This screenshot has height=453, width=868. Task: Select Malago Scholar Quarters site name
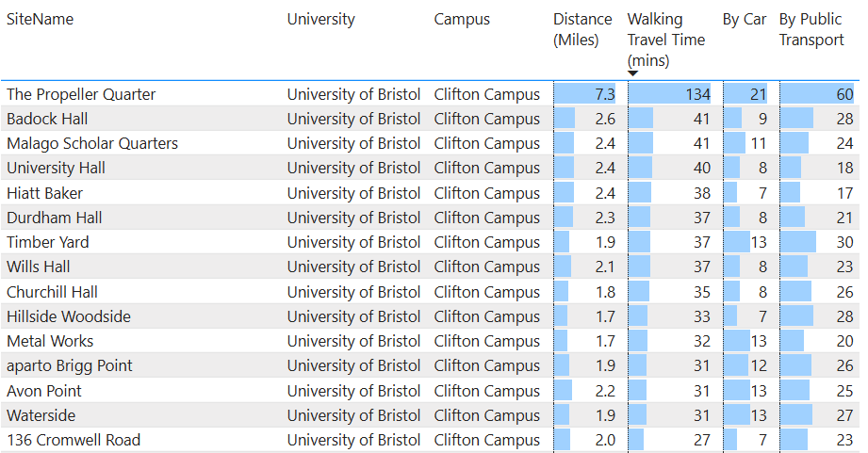(92, 143)
